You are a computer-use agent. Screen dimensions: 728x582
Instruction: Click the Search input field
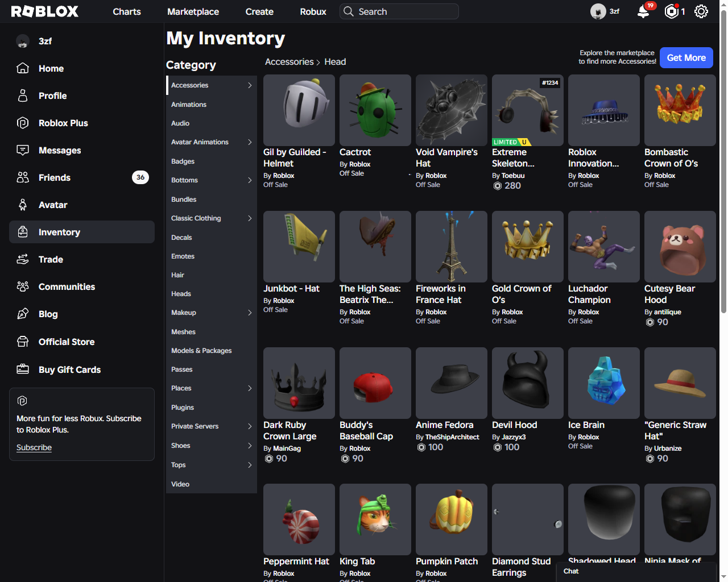(x=399, y=11)
